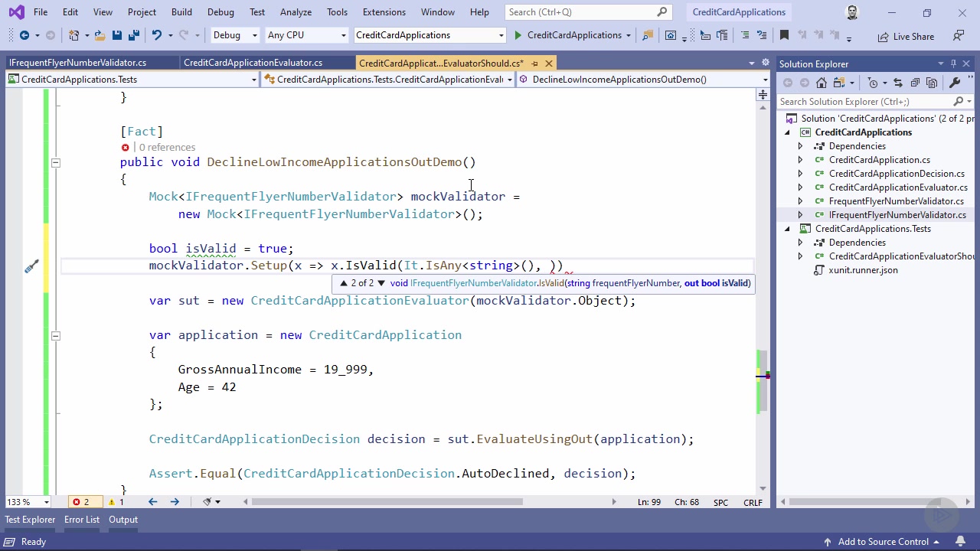Expand the CreditCardApplication.cs tree node

800,160
